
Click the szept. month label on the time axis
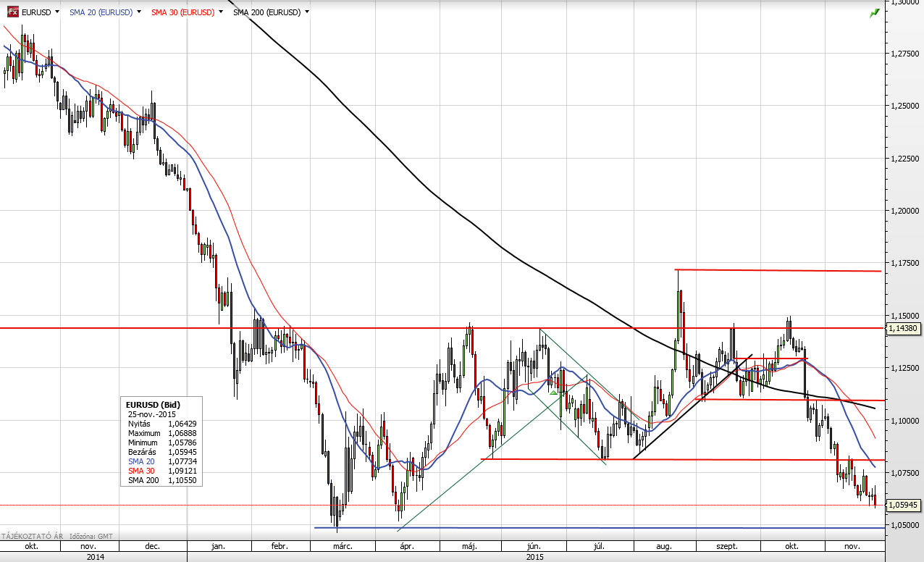728,546
